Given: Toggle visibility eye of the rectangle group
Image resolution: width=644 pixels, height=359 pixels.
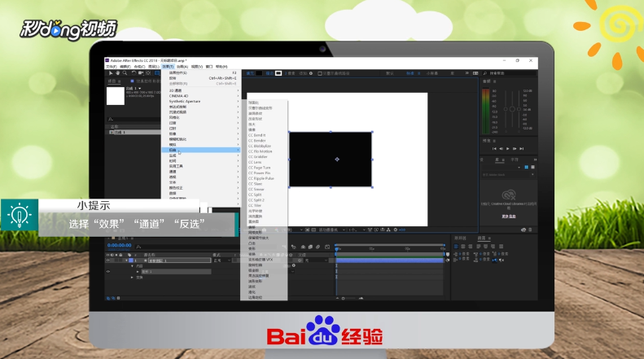Looking at the screenshot, I should pos(108,272).
